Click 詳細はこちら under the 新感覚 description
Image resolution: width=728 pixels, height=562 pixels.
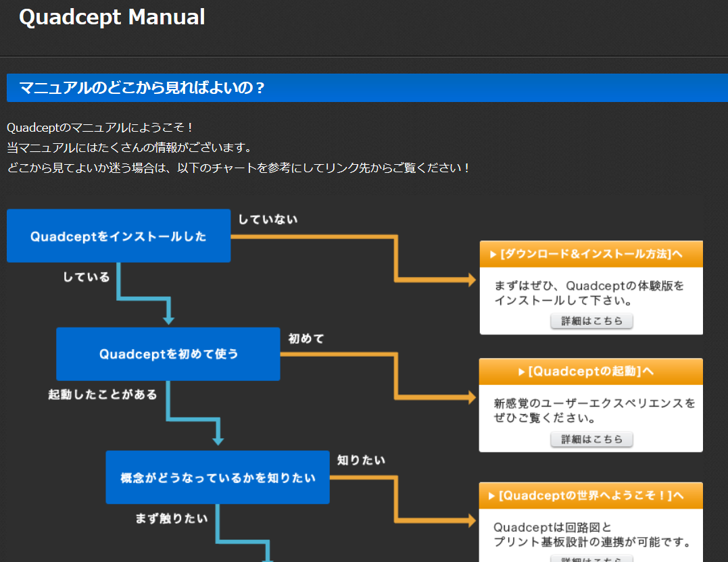pos(591,439)
